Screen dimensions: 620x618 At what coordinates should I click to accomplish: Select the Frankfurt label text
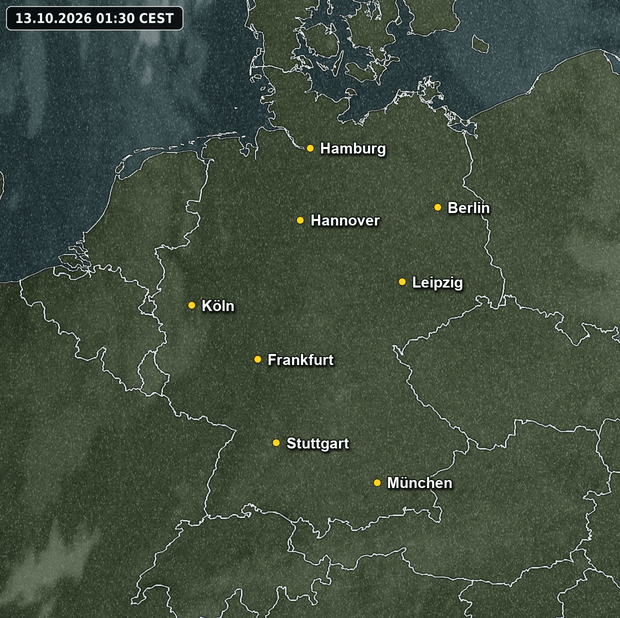click(301, 360)
